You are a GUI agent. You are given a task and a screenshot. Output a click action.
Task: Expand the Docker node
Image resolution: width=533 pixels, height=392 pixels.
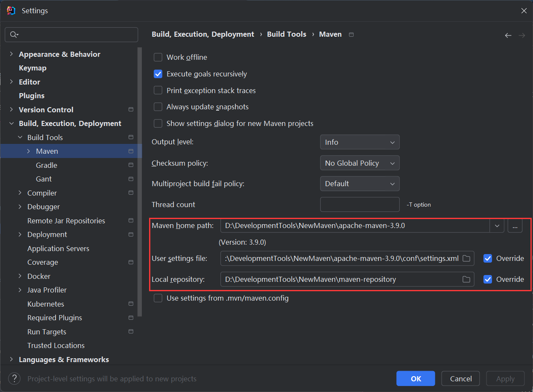click(20, 276)
